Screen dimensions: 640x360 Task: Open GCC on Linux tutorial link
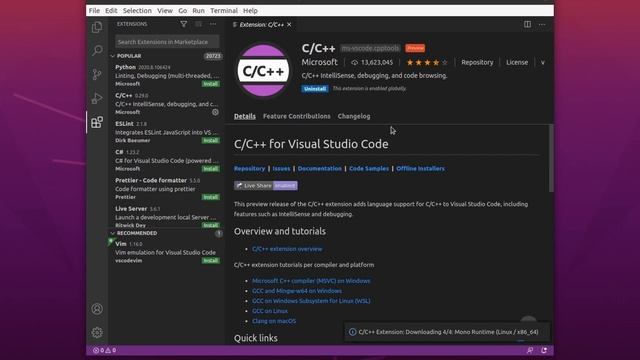[270, 311]
